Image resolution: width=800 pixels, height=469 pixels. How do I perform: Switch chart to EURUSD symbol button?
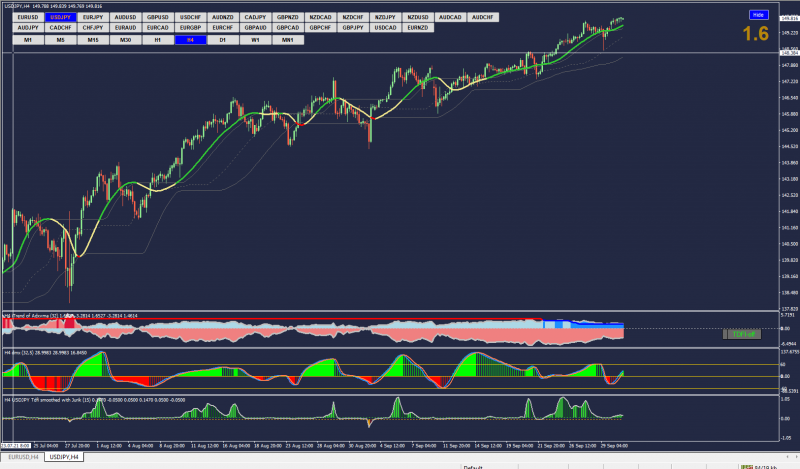[28, 17]
